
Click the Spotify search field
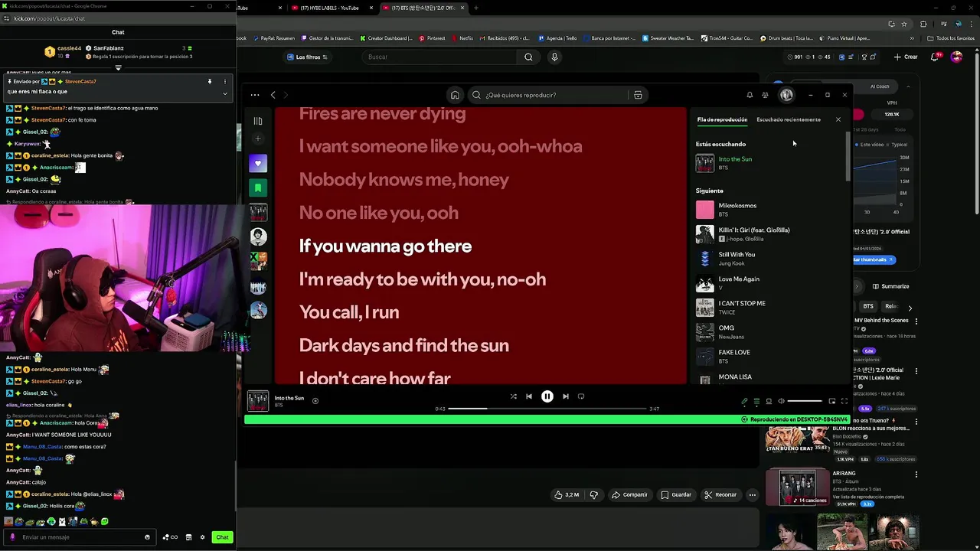[x=557, y=95]
